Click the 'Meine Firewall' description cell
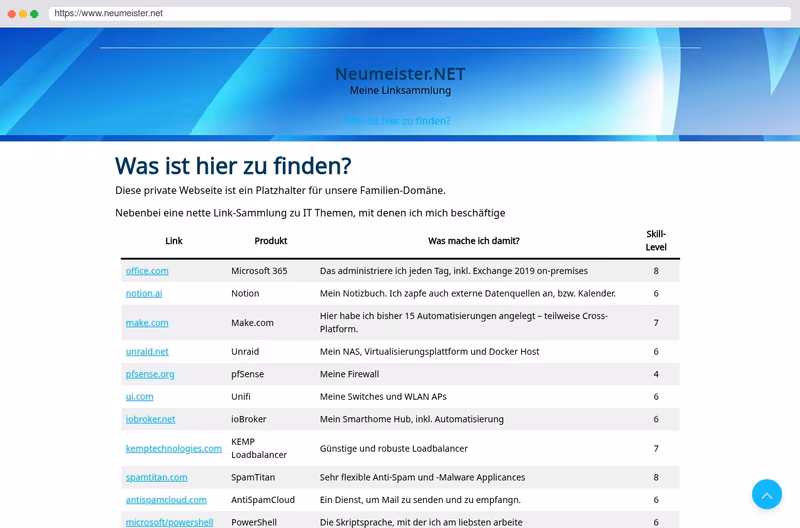The width and height of the screenshot is (800, 528). pyautogui.click(x=349, y=374)
